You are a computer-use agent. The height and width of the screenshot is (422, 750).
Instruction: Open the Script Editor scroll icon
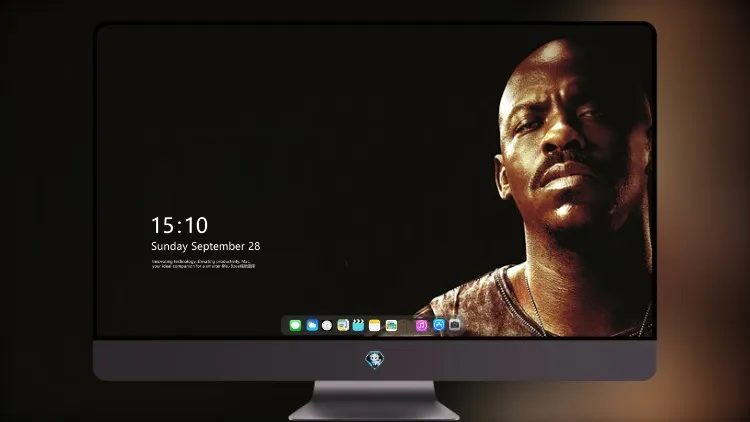click(343, 325)
